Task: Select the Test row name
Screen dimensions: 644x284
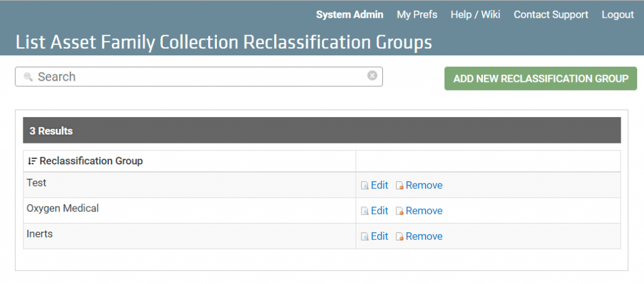Action: [36, 183]
